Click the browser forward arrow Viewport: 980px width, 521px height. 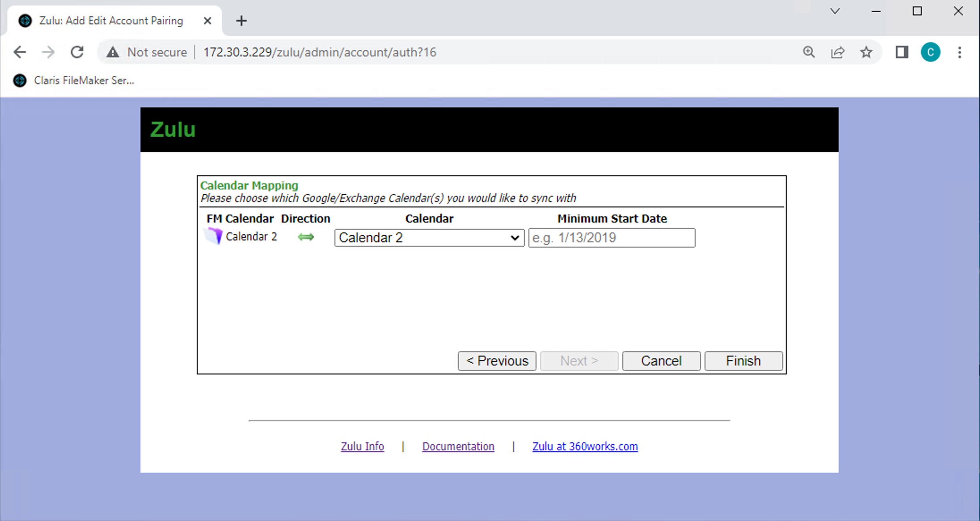48,52
